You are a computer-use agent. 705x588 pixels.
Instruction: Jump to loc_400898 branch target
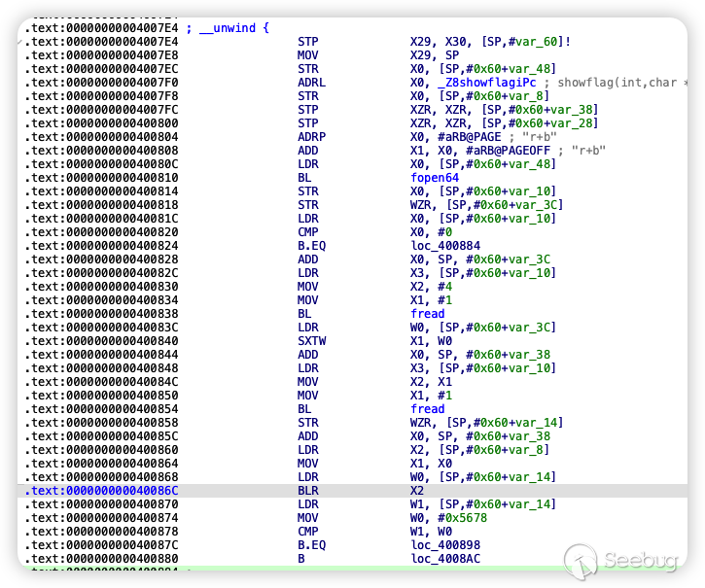click(x=445, y=545)
